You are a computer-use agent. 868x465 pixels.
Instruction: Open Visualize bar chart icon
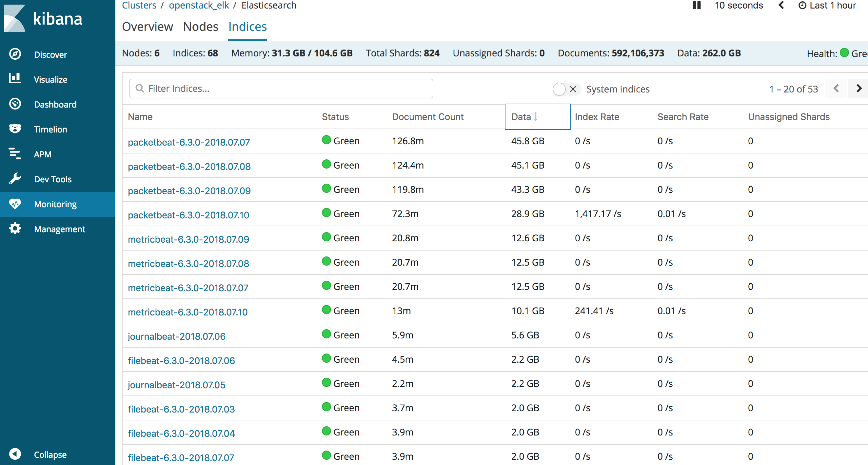point(15,78)
